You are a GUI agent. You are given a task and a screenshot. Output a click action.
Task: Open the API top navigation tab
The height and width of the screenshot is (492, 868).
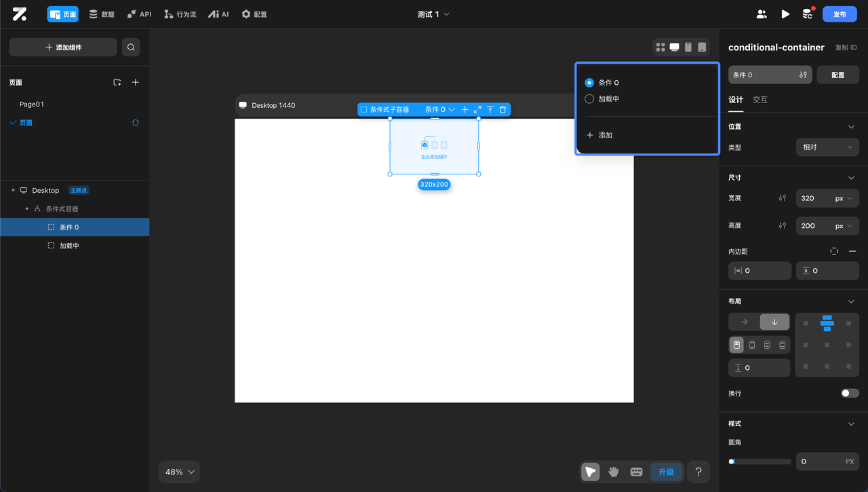click(x=139, y=14)
